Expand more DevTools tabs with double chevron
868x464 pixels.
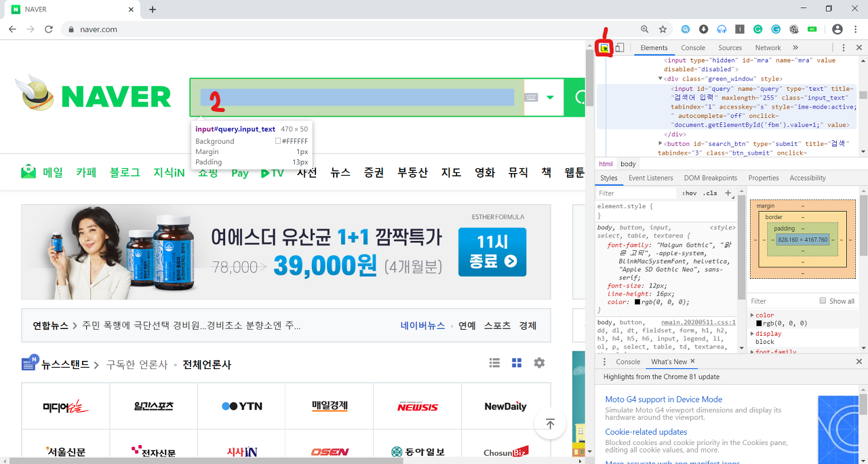click(795, 48)
